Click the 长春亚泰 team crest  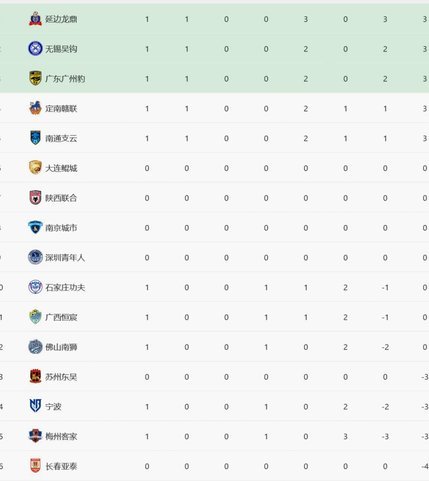[35, 466]
